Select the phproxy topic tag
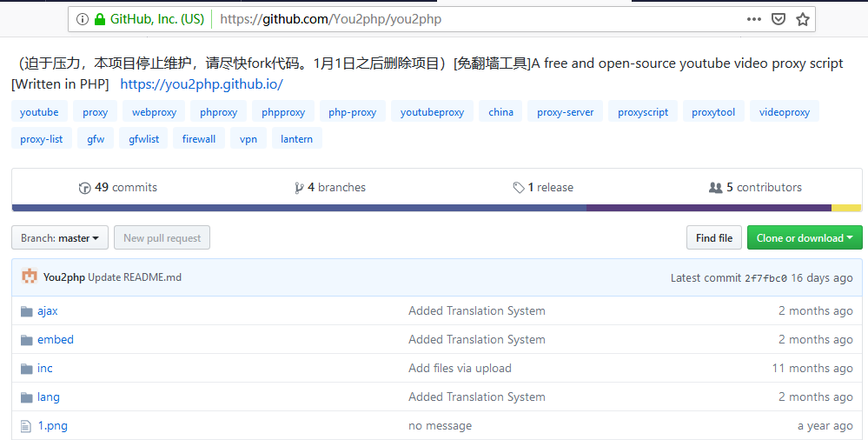 point(219,112)
